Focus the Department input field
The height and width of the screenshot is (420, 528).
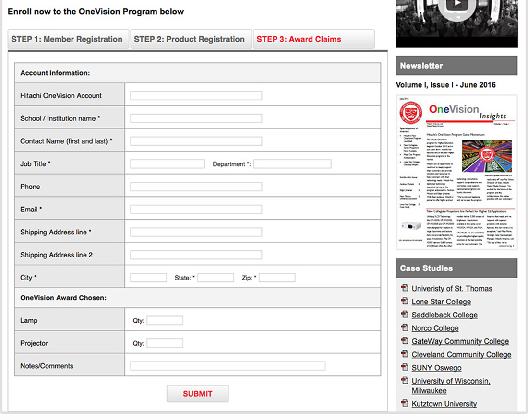[292, 164]
